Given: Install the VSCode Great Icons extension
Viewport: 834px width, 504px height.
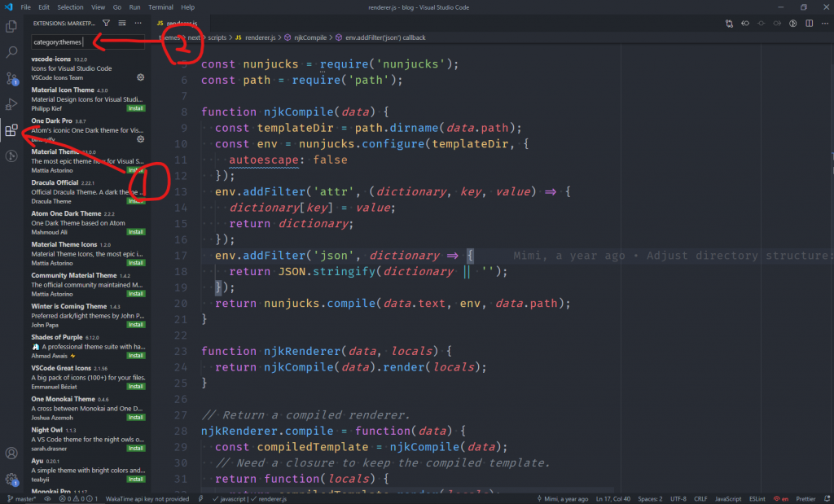Looking at the screenshot, I should [x=136, y=387].
